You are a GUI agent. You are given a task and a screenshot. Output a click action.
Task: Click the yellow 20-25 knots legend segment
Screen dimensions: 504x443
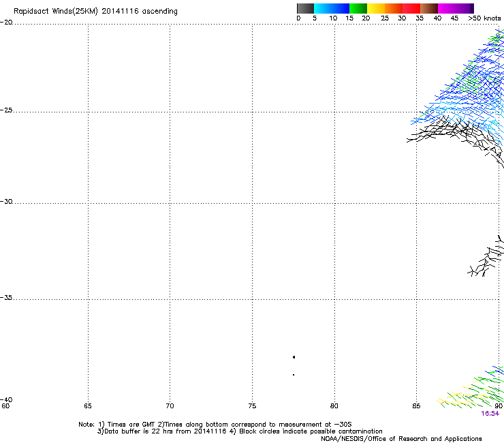[376, 8]
